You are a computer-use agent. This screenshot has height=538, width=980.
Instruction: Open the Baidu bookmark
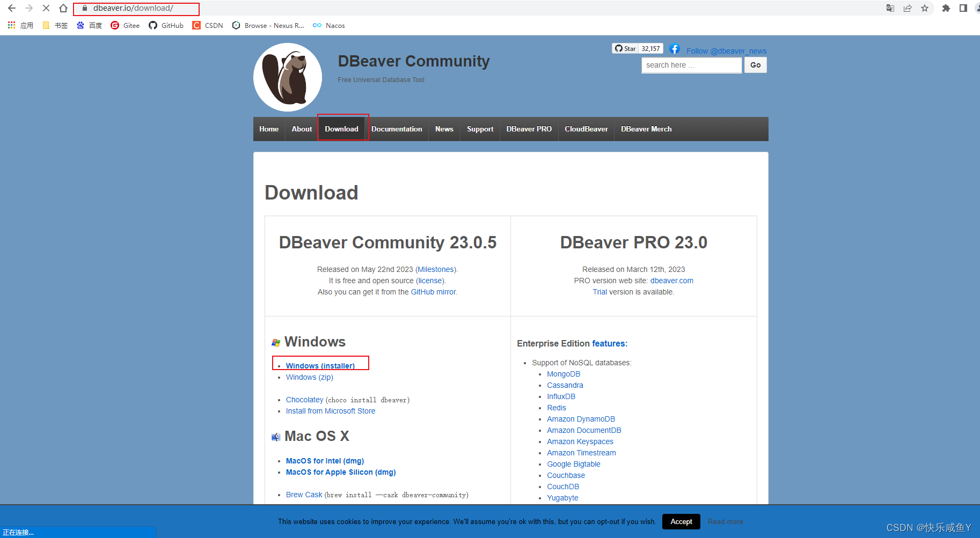click(89, 25)
